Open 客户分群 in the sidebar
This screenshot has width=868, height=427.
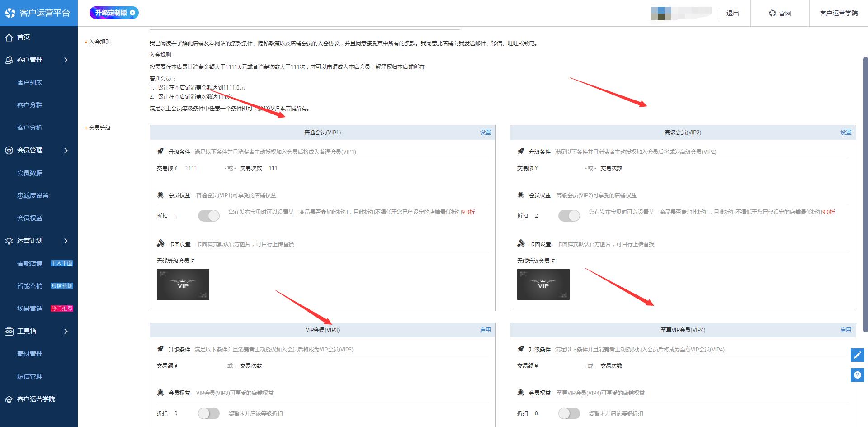coord(30,105)
